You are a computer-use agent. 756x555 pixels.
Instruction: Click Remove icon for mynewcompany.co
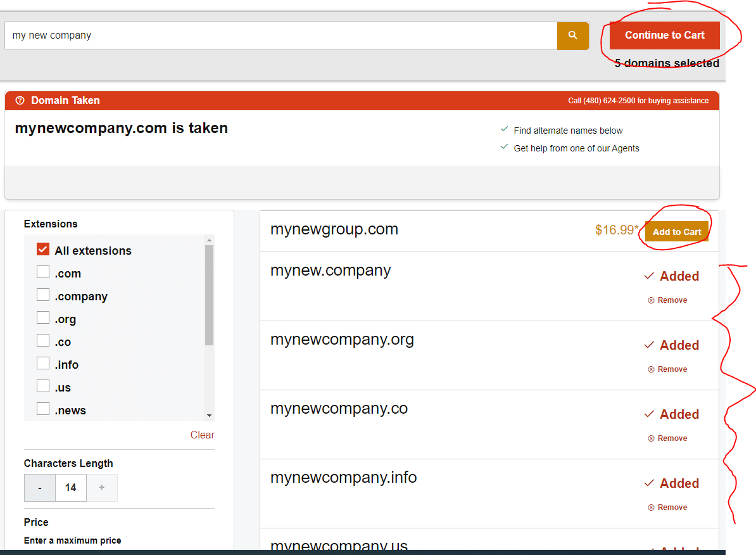[x=651, y=438]
